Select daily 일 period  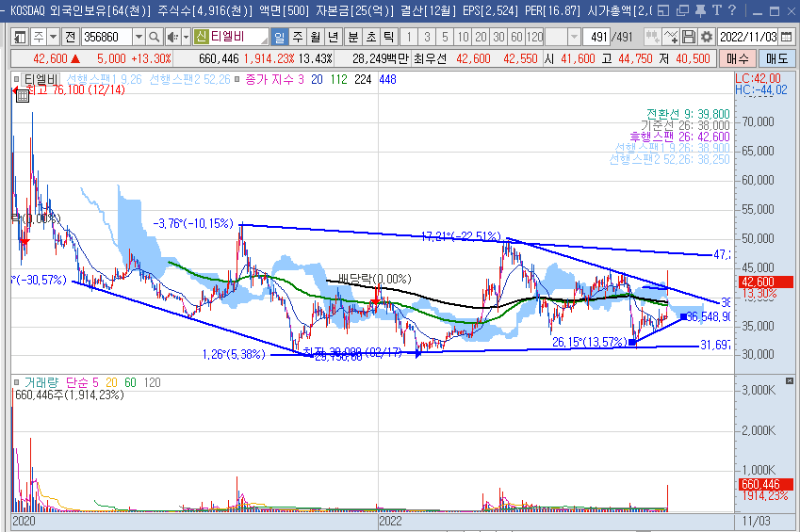coord(280,37)
